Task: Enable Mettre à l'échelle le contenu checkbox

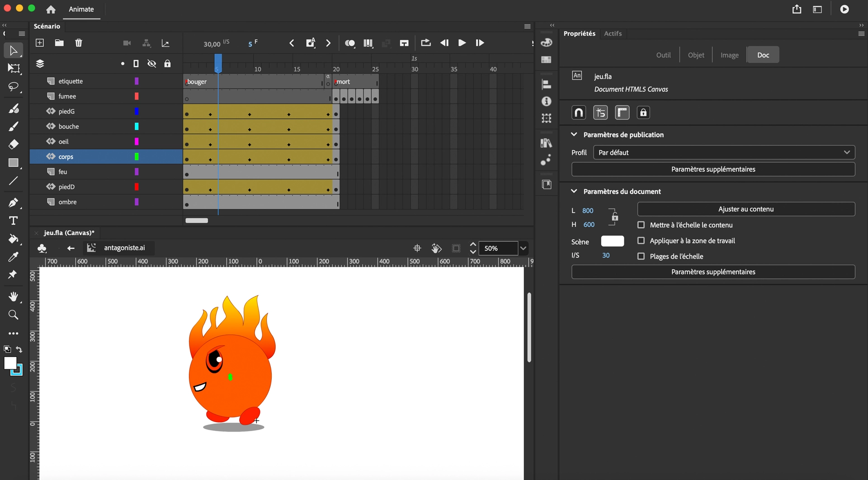Action: point(641,225)
